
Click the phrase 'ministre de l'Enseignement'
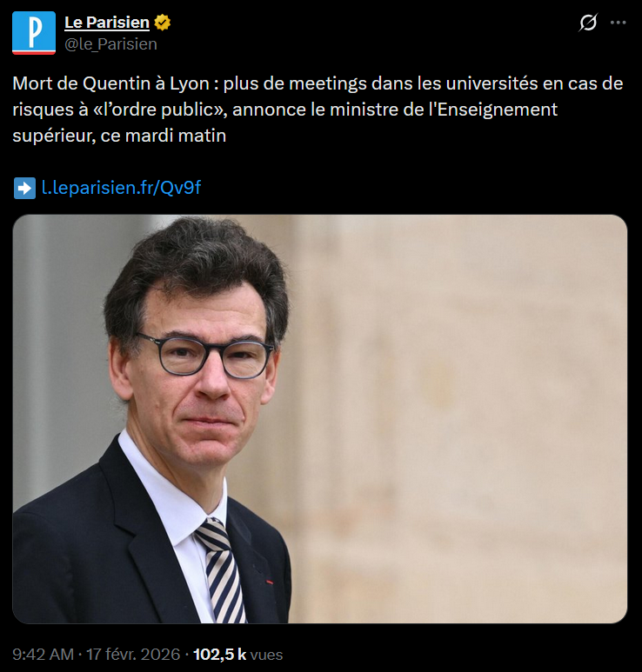pos(444,110)
